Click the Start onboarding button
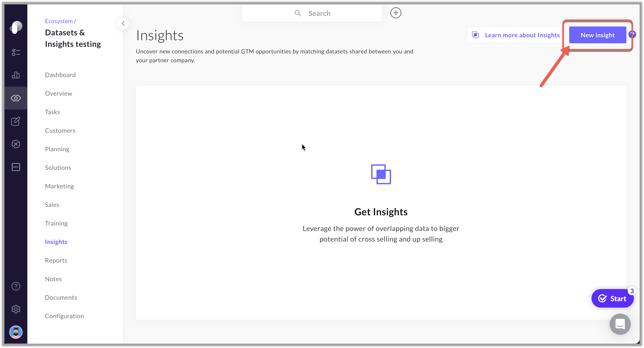644x348 pixels. click(612, 299)
